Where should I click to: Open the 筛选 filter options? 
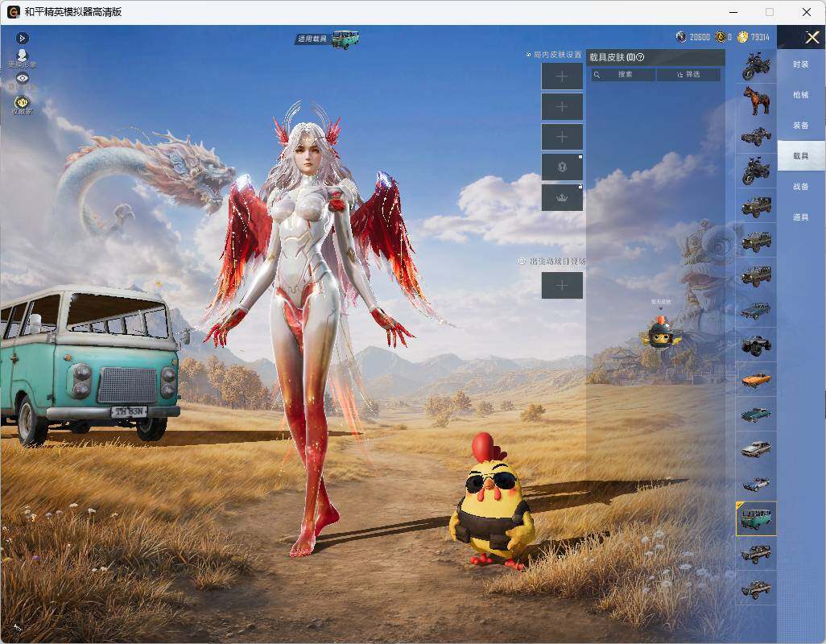click(688, 75)
